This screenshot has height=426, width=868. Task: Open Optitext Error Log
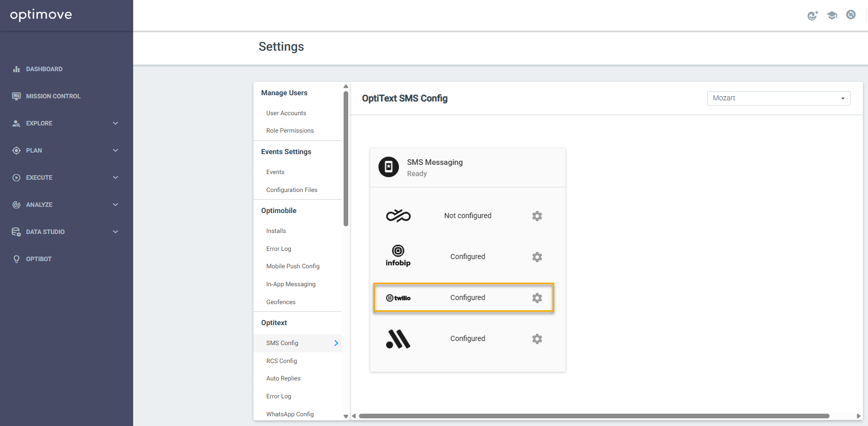(x=279, y=396)
